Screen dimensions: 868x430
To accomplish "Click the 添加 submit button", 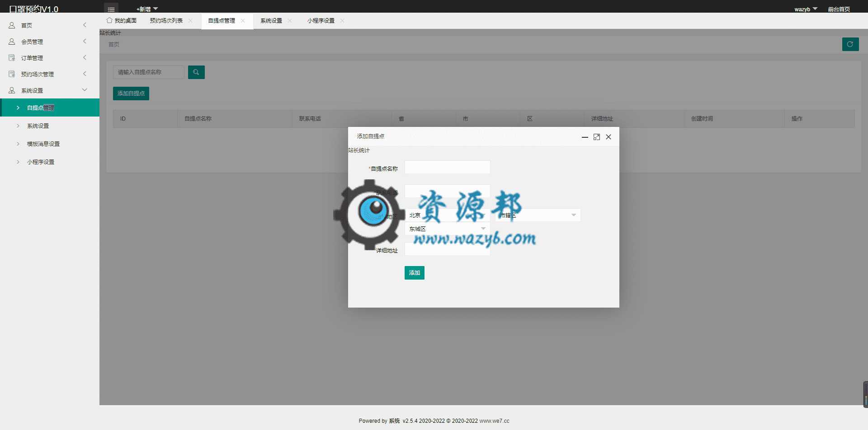I will tap(415, 273).
